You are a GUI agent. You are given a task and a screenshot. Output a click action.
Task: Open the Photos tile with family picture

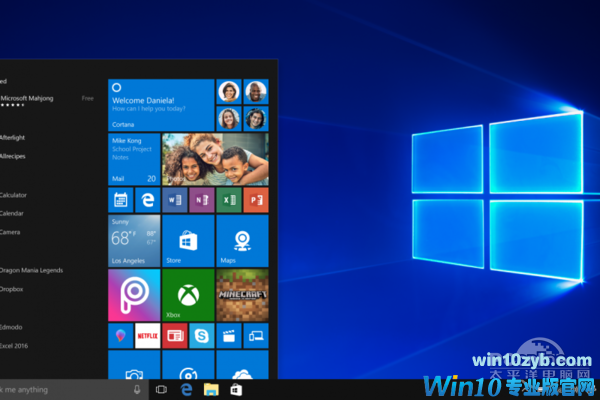[215, 159]
